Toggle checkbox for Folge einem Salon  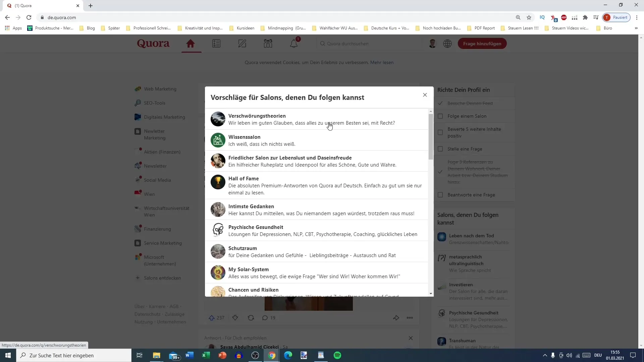[441, 116]
